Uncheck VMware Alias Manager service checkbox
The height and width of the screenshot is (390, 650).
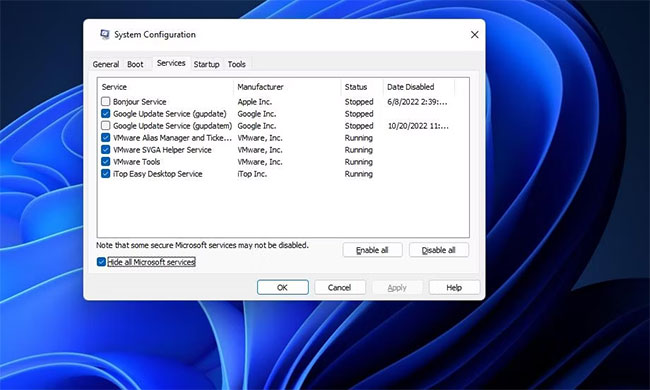[x=106, y=138]
